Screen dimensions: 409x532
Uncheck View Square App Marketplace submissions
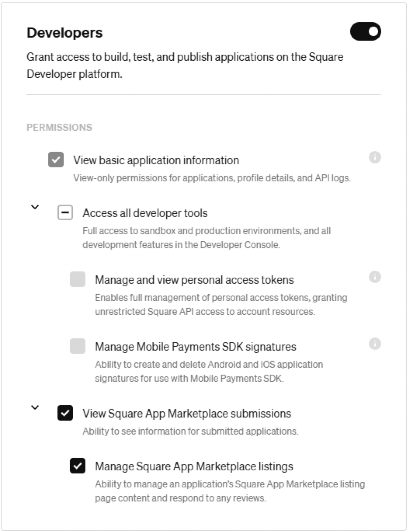65,413
